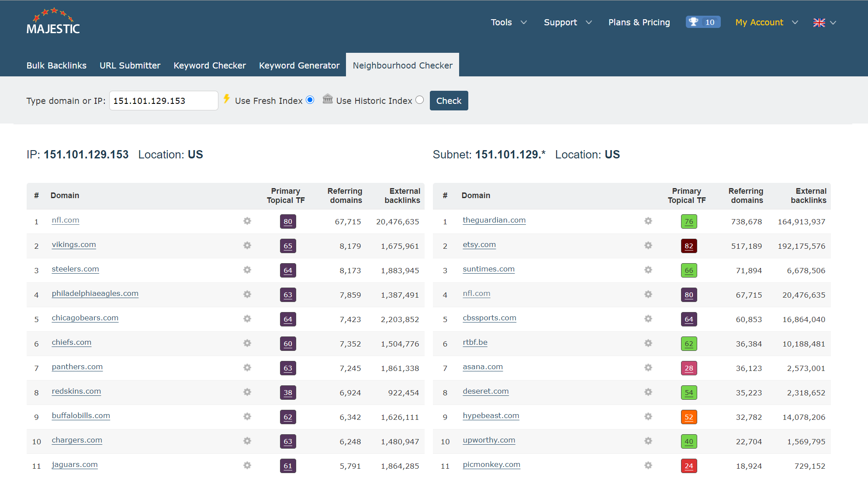Screen dimensions: 868x477
Task: Type domain into the input field
Action: (x=162, y=101)
